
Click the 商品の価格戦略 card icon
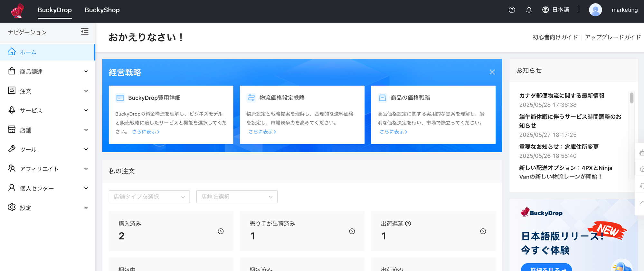pyautogui.click(x=383, y=98)
